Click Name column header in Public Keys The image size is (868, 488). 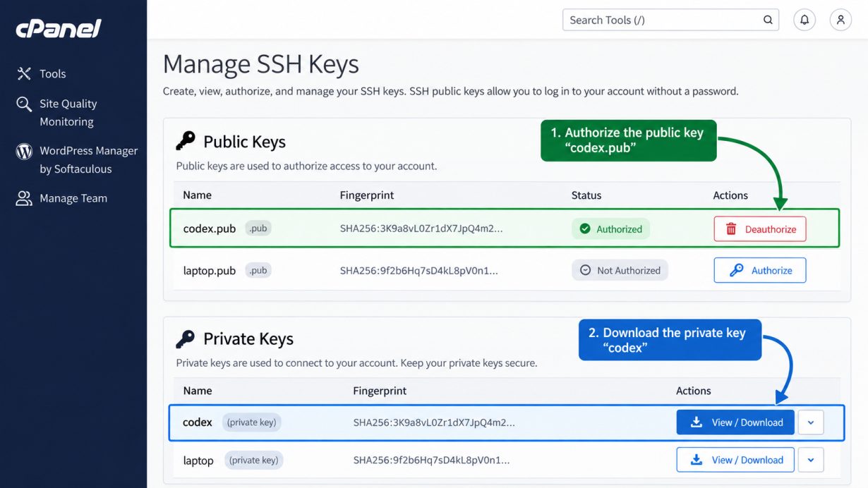(197, 195)
